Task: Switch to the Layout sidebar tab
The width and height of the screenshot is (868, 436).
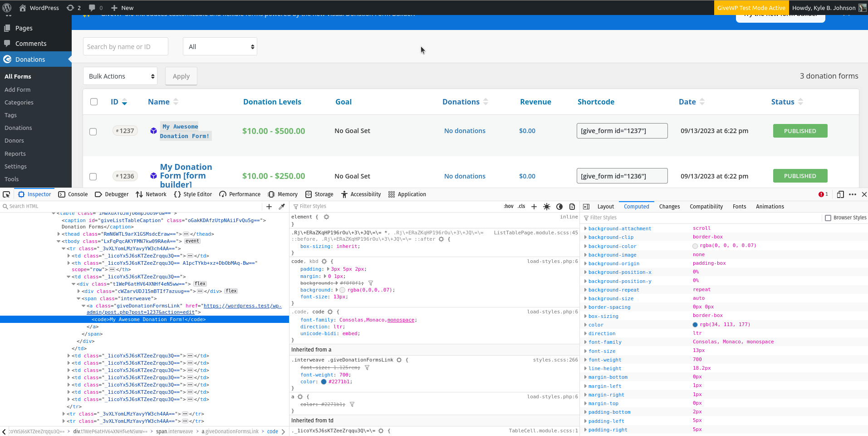Action: coord(605,207)
